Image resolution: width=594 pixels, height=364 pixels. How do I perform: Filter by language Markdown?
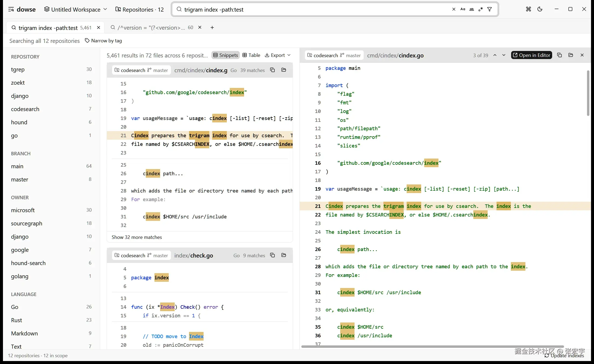tap(51, 334)
